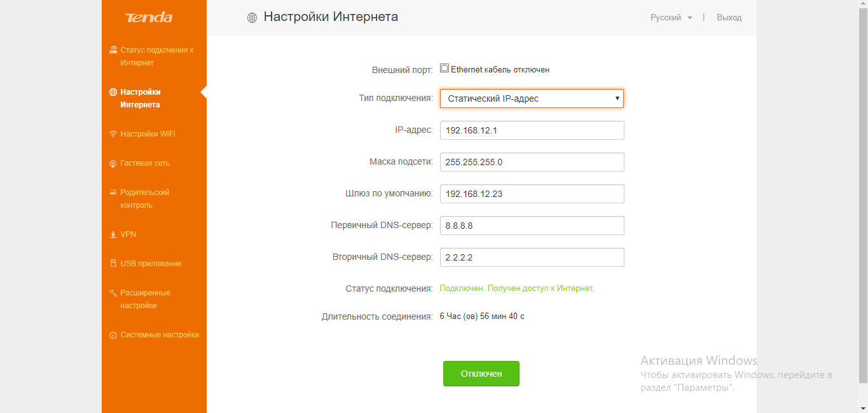Click the Tenda logo
Viewport: 868px width, 413px height.
tap(148, 18)
